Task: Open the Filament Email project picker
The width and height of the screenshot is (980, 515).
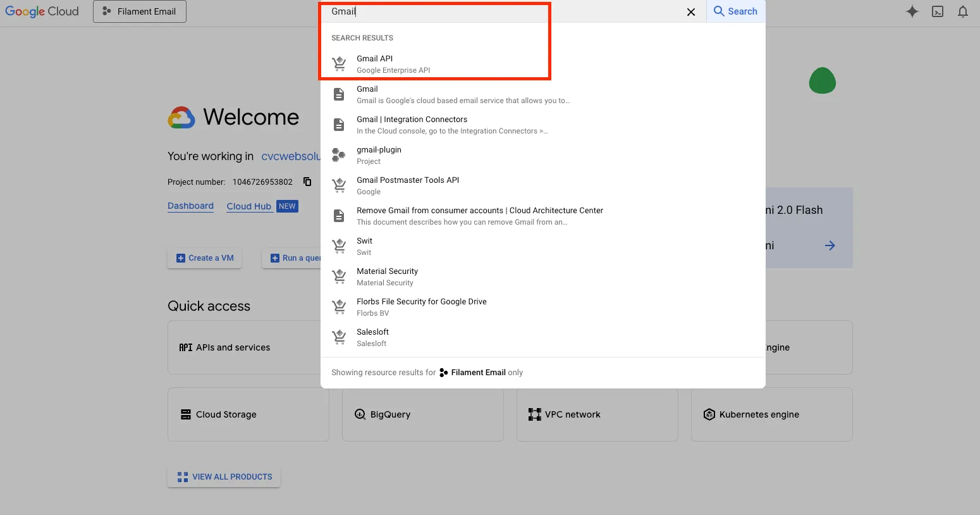Action: pyautogui.click(x=140, y=11)
